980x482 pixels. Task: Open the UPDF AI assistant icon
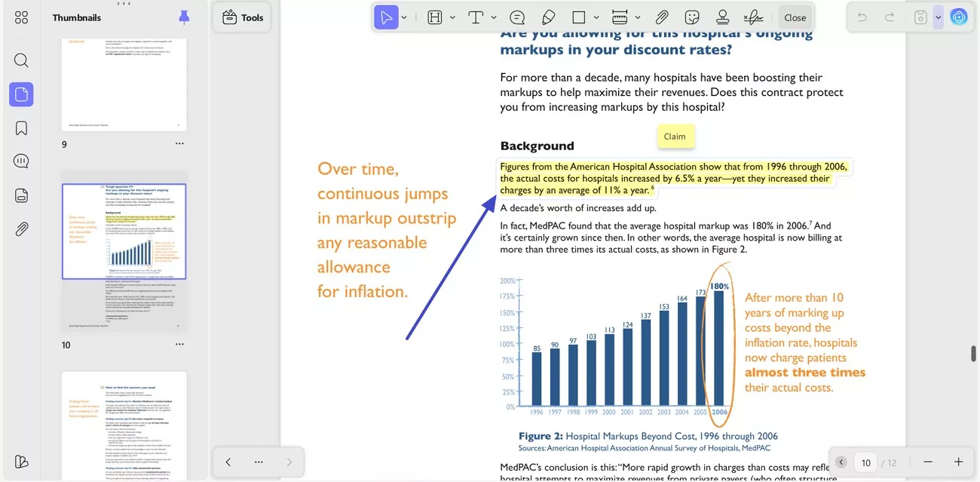959,17
